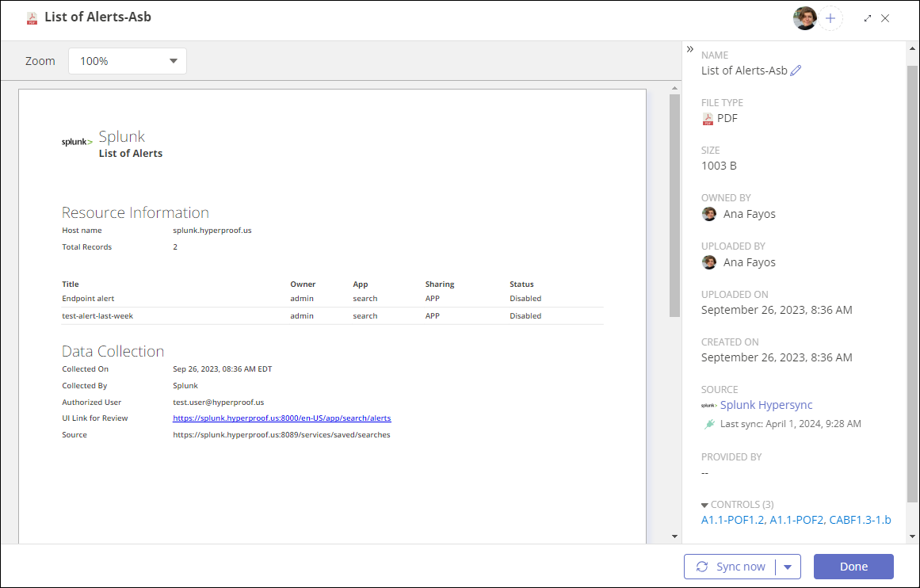This screenshot has width=920, height=588.
Task: Click the PDF icon beside the title
Action: (x=32, y=18)
